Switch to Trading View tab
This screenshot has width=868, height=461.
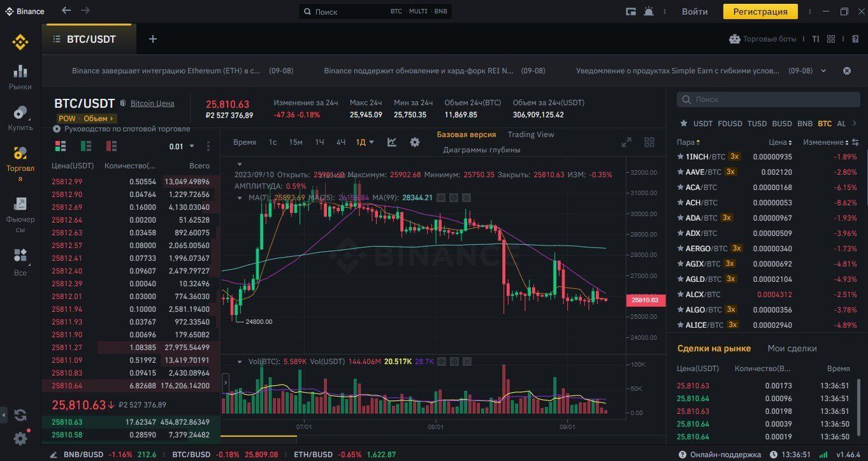tap(530, 135)
